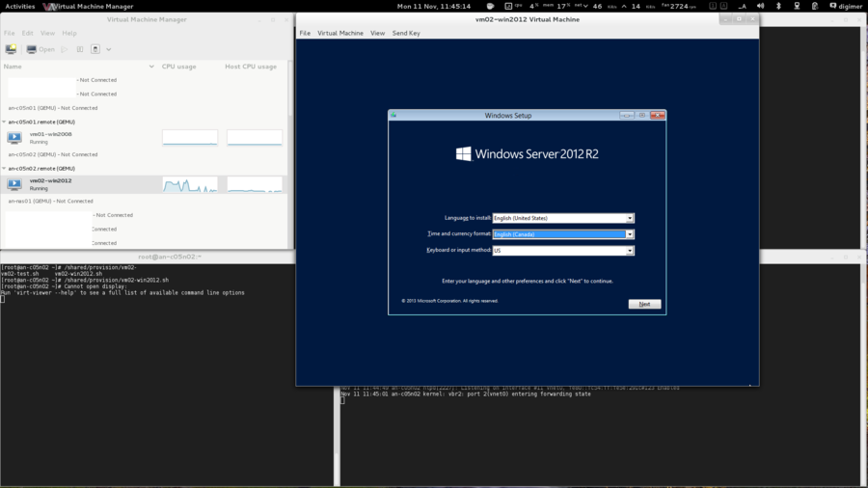Click the power/battery icon in top bar
This screenshot has width=868, height=488.
point(815,6)
